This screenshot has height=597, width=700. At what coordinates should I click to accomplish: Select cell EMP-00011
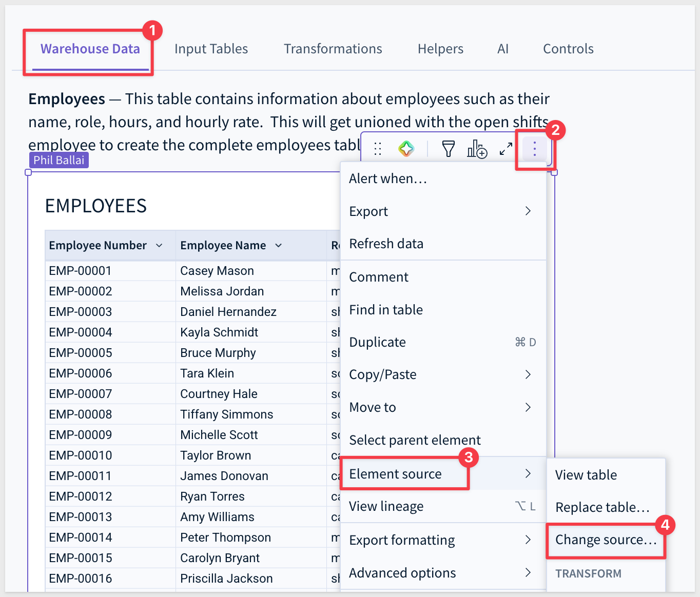click(x=110, y=476)
